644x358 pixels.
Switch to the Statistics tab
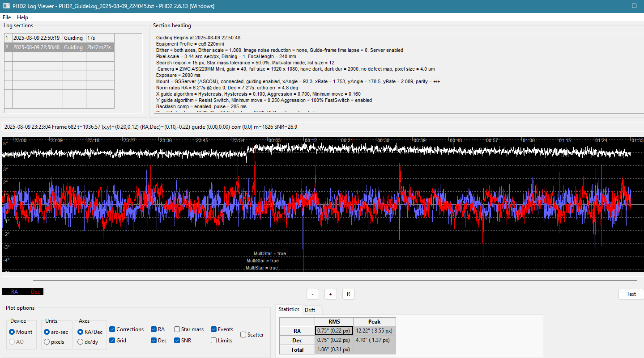click(x=289, y=309)
